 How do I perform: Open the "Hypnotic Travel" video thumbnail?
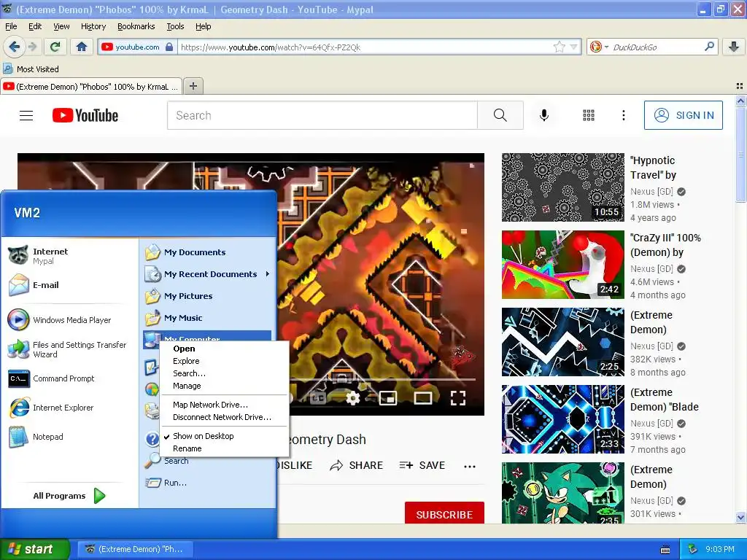(x=563, y=187)
